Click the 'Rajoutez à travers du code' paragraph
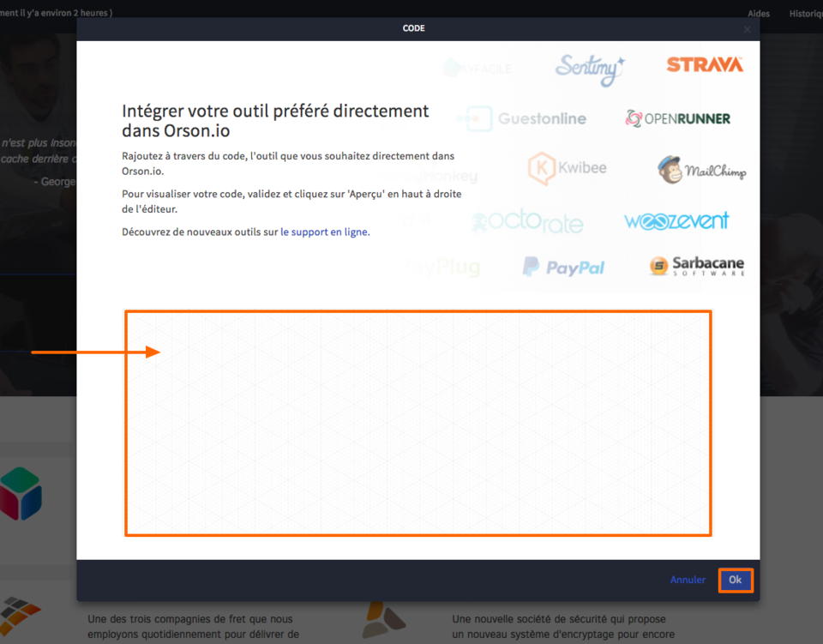 coord(288,163)
